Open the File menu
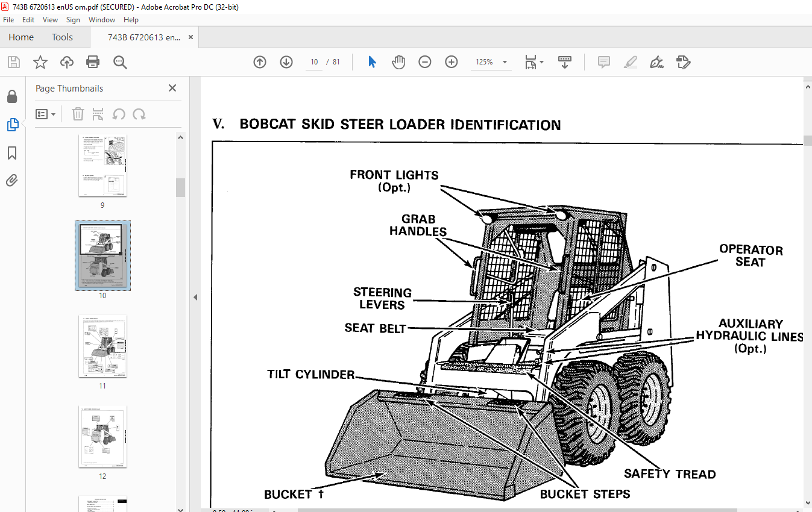Viewport: 812px width, 512px height. [x=8, y=20]
